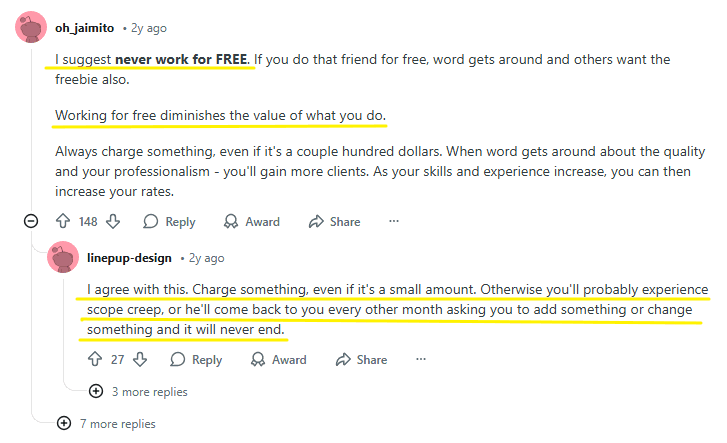Image resolution: width=727 pixels, height=443 pixels.
Task: Upvote the linepup-design reply
Action: (x=95, y=360)
